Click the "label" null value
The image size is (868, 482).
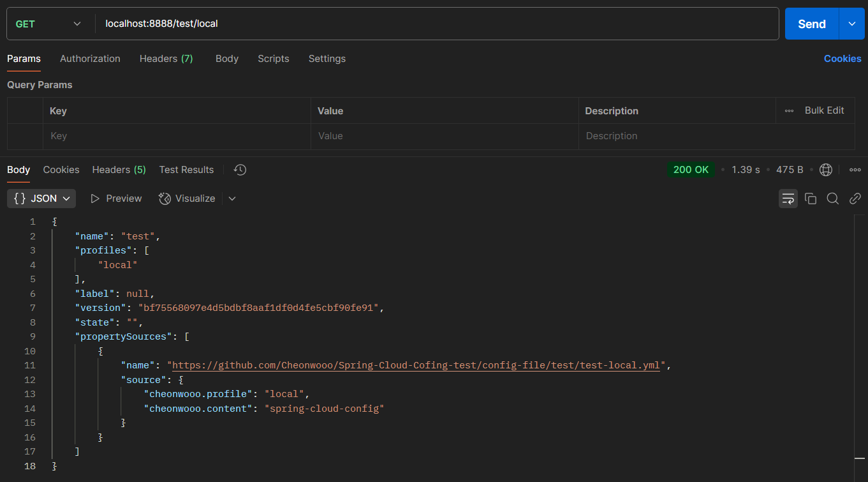point(138,294)
